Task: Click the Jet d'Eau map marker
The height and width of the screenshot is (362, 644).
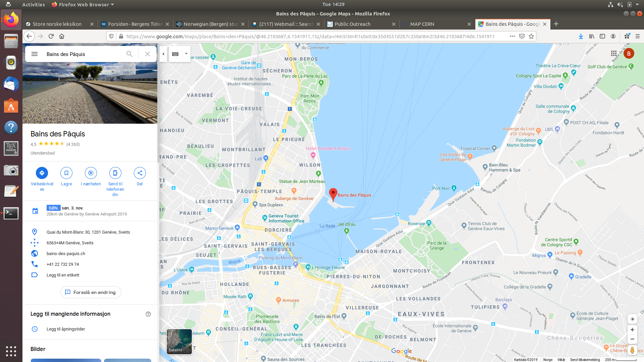Action: pyautogui.click(x=346, y=231)
